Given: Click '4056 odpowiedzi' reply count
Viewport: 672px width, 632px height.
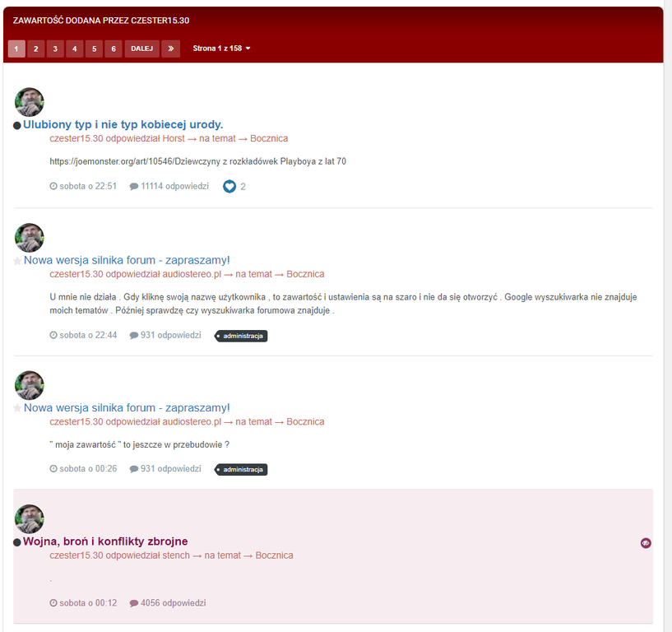Looking at the screenshot, I should 174,603.
